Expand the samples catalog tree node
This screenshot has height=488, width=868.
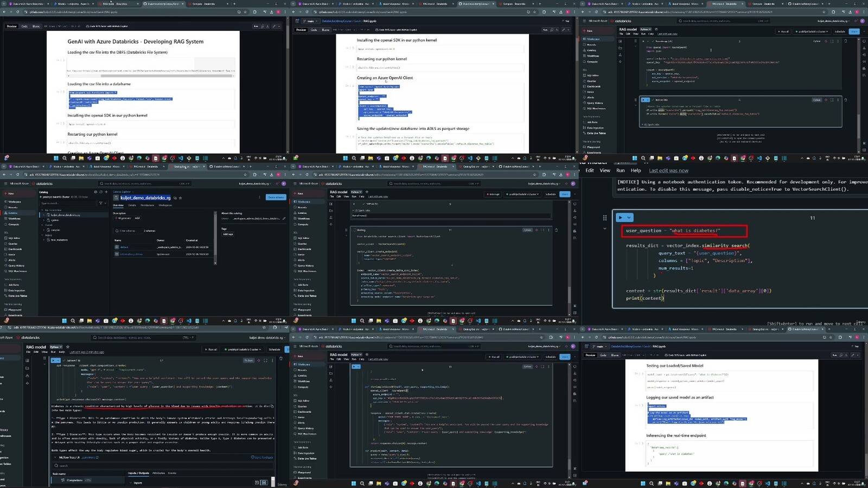[x=44, y=230]
